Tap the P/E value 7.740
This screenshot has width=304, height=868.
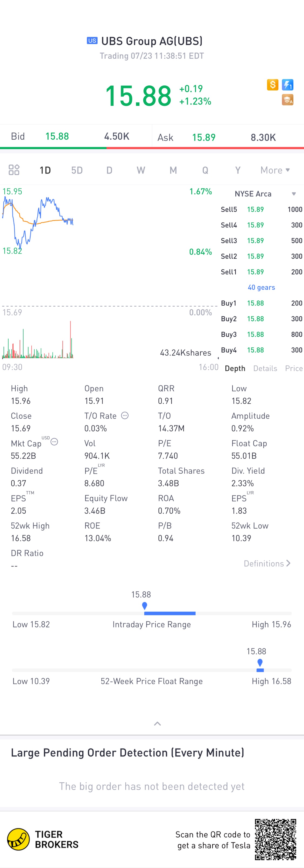(x=168, y=455)
